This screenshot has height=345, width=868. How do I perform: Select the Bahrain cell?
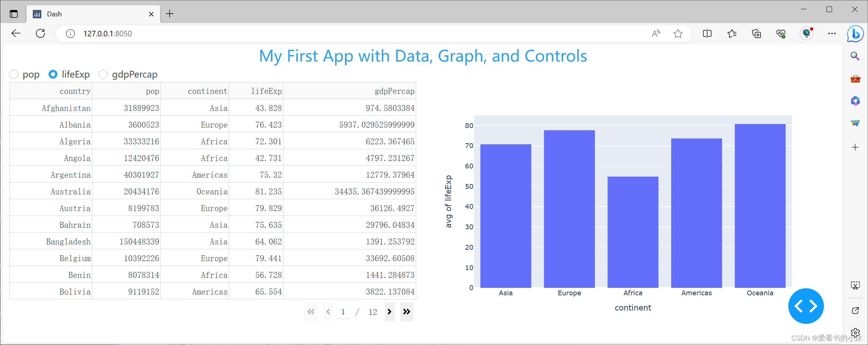pyautogui.click(x=51, y=225)
